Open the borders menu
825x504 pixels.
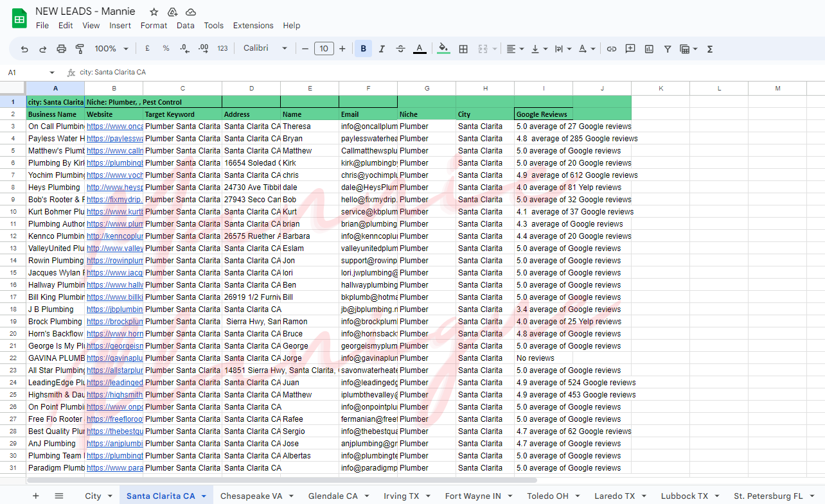[463, 49]
